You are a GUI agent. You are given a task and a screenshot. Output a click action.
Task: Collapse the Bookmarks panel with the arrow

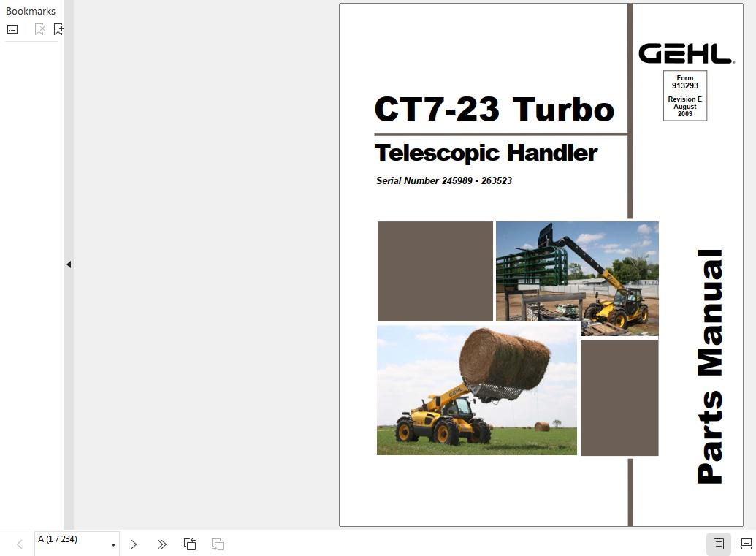pos(69,264)
